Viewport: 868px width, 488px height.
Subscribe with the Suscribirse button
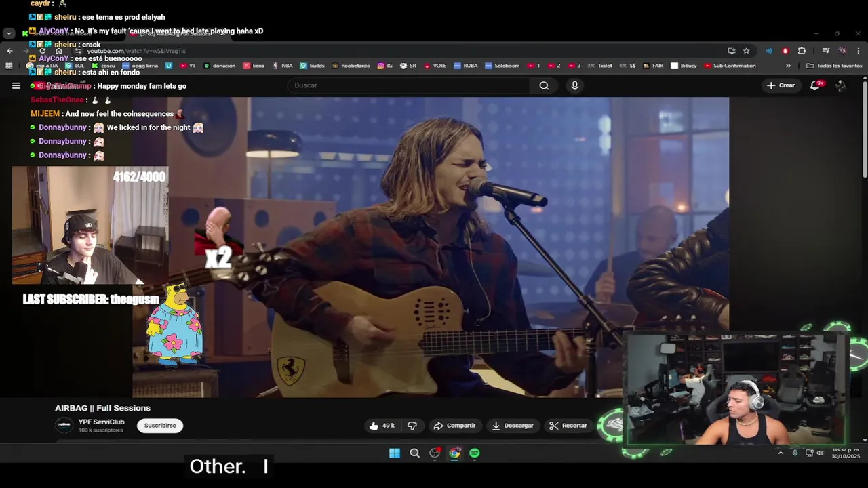click(x=160, y=426)
